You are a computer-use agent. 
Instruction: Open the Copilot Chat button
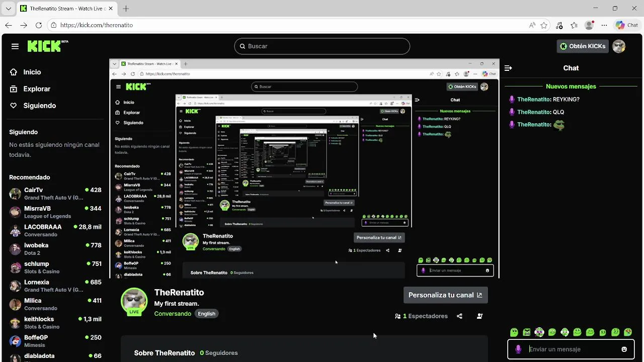pos(627,25)
